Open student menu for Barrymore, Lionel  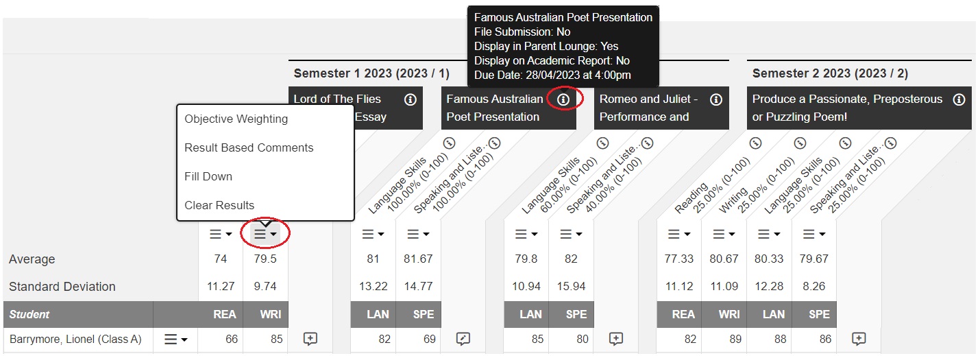[x=177, y=339]
